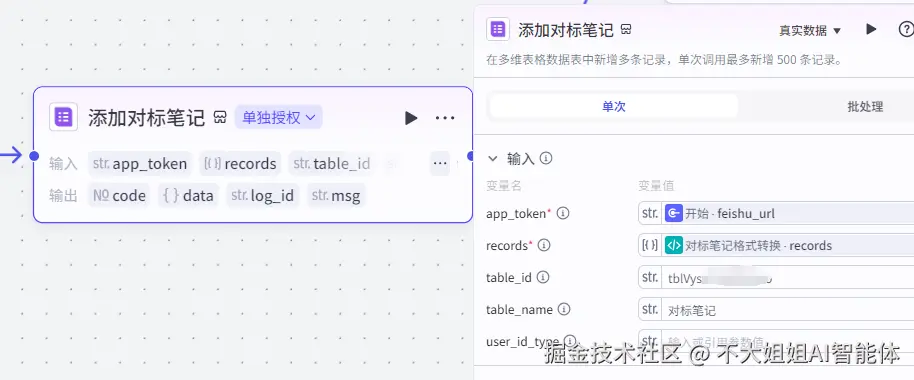This screenshot has height=380, width=914.
Task: Select the data output tag on node
Action: tap(189, 196)
